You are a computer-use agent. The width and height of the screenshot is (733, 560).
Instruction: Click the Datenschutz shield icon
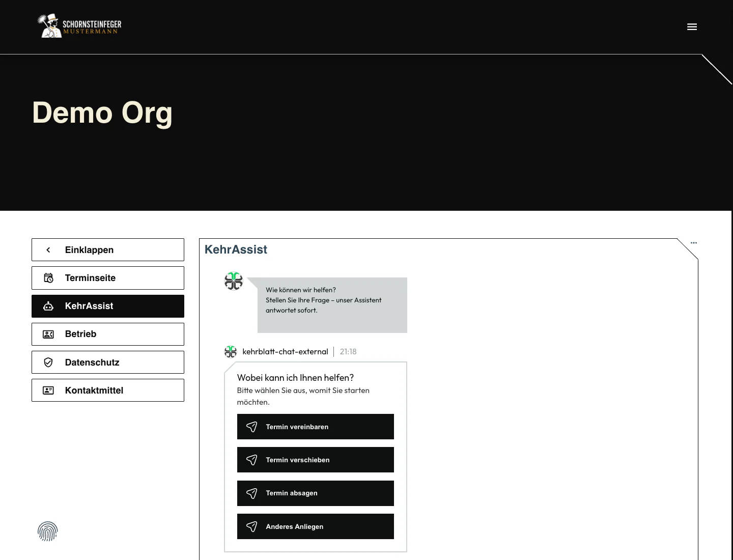48,362
